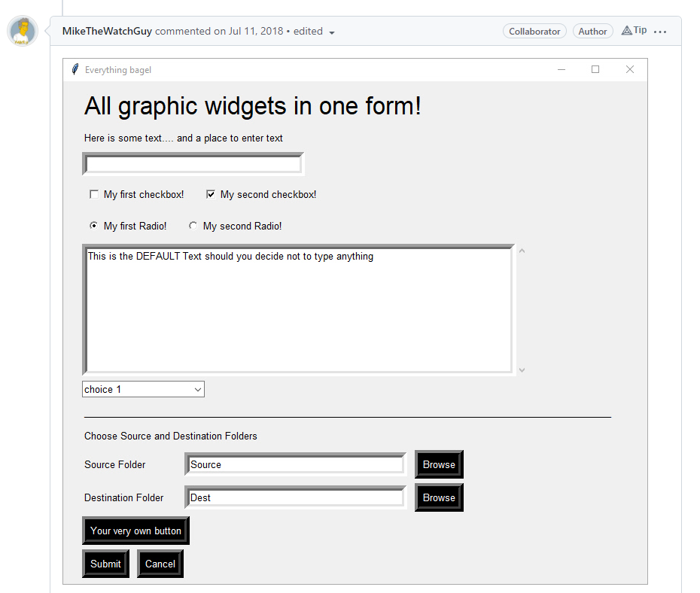Close the Everything bagel window
The height and width of the screenshot is (593, 700).
[629, 69]
